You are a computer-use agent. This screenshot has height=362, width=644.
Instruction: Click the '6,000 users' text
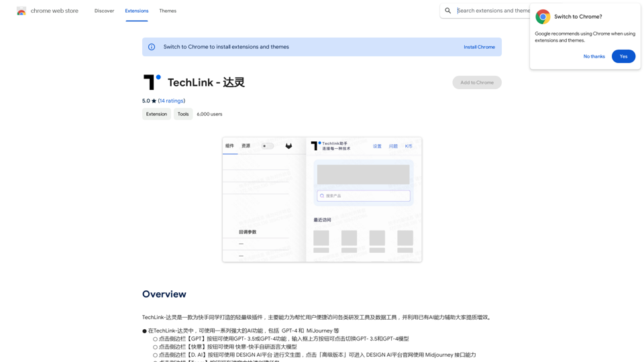coord(209,114)
